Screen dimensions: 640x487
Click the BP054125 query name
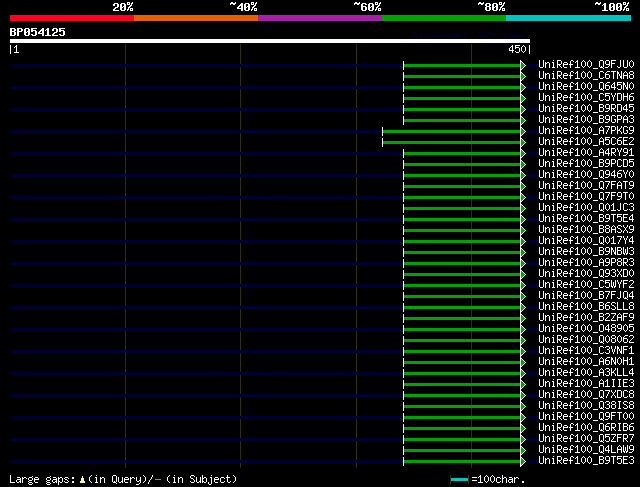click(38, 32)
